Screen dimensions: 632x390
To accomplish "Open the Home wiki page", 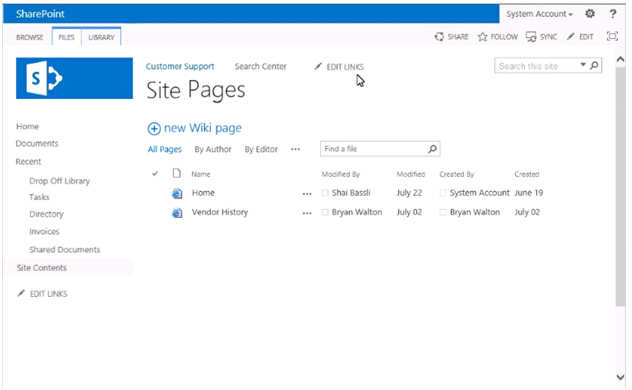I will coord(203,193).
